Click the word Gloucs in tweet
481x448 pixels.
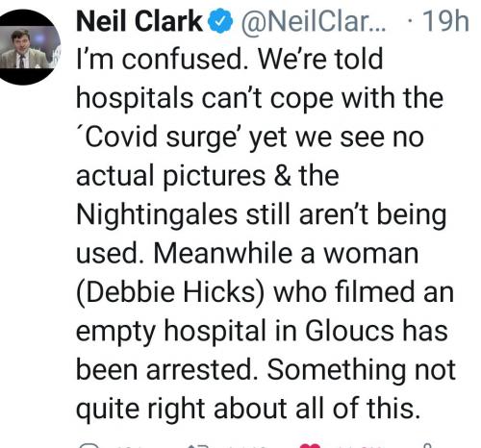coord(349,331)
